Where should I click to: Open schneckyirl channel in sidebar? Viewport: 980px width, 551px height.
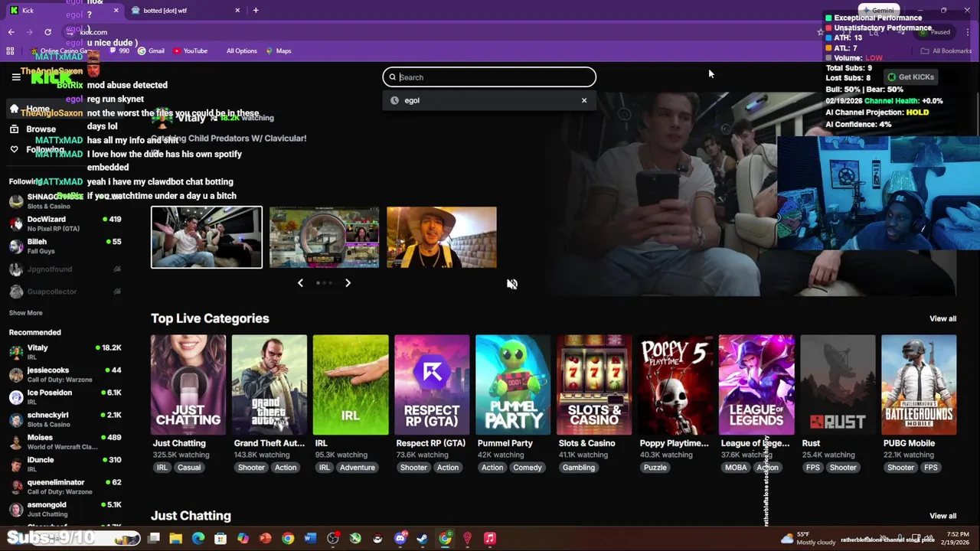[65, 419]
